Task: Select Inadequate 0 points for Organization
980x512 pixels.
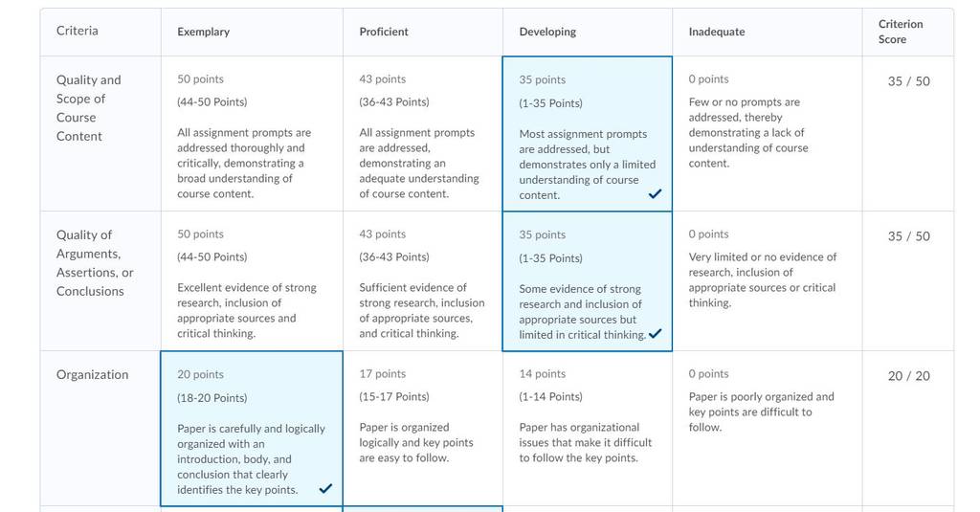Action: pos(767,428)
